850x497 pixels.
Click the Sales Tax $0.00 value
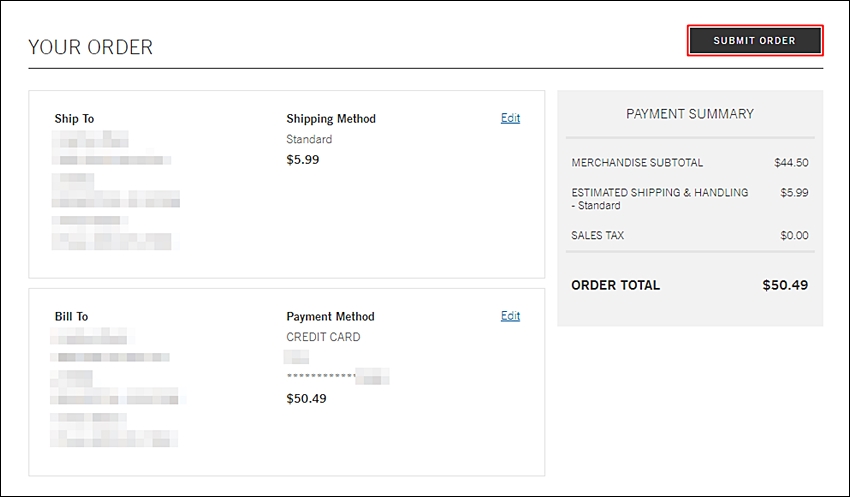794,235
